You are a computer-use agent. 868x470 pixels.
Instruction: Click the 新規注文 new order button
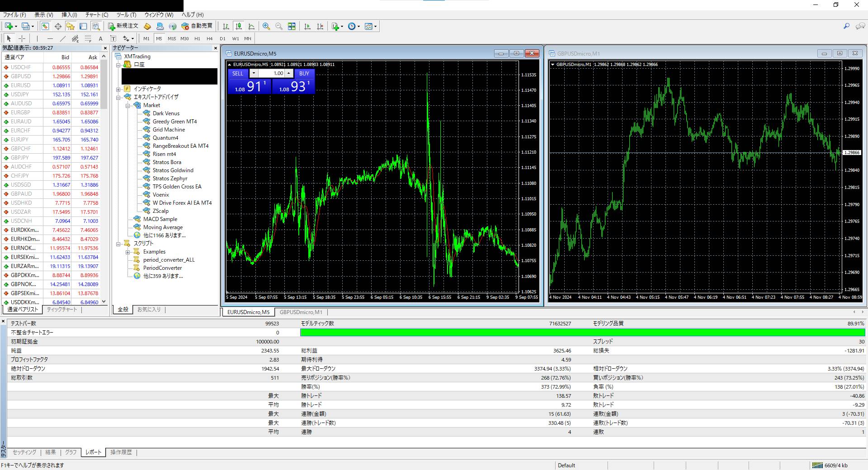click(x=123, y=26)
